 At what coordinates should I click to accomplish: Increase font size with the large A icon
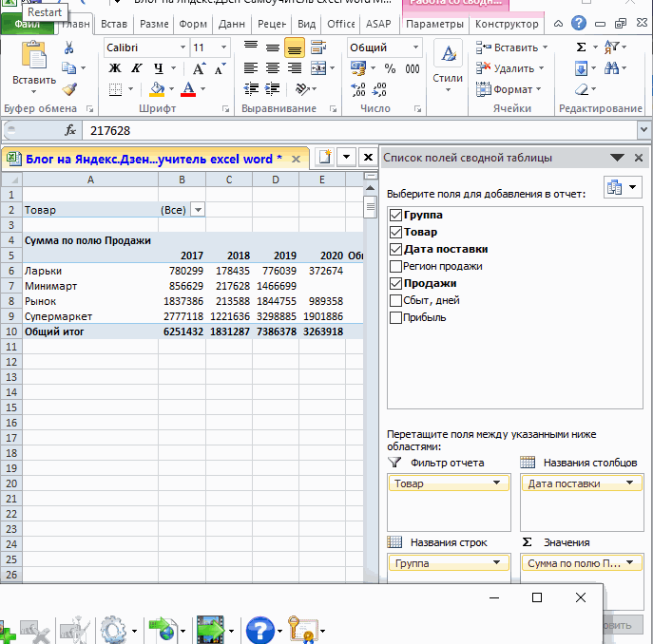[199, 67]
